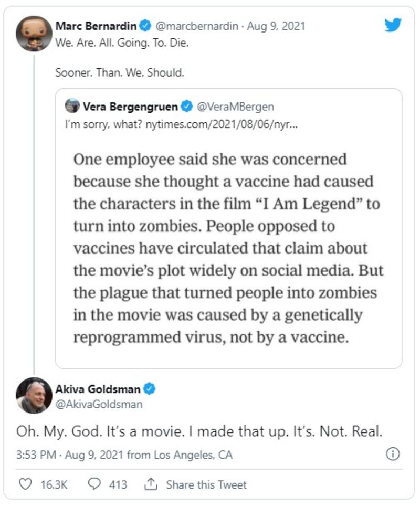Like the tweet via heart icon
Screen dimensions: 420x507
coord(25,484)
